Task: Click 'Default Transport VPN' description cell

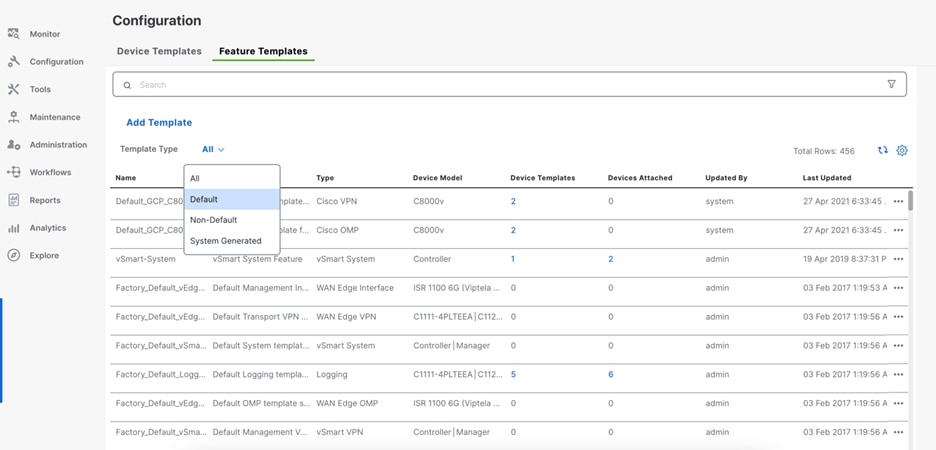Action: 261,317
